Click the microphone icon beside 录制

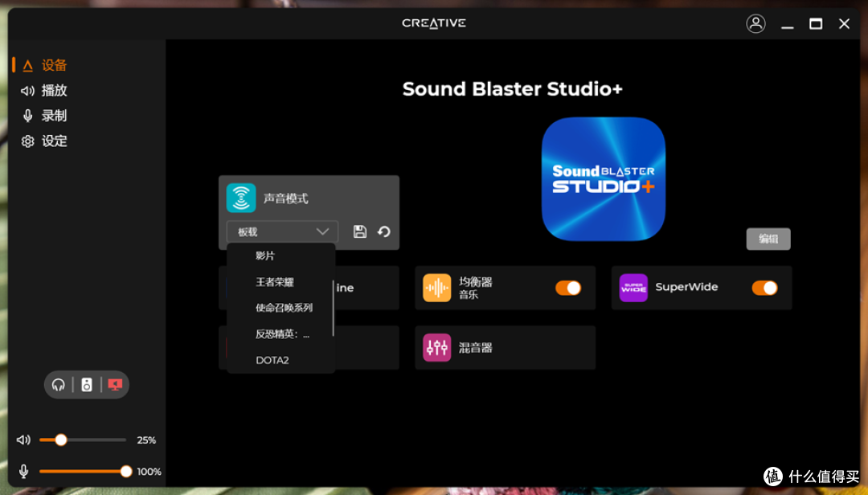click(x=27, y=116)
